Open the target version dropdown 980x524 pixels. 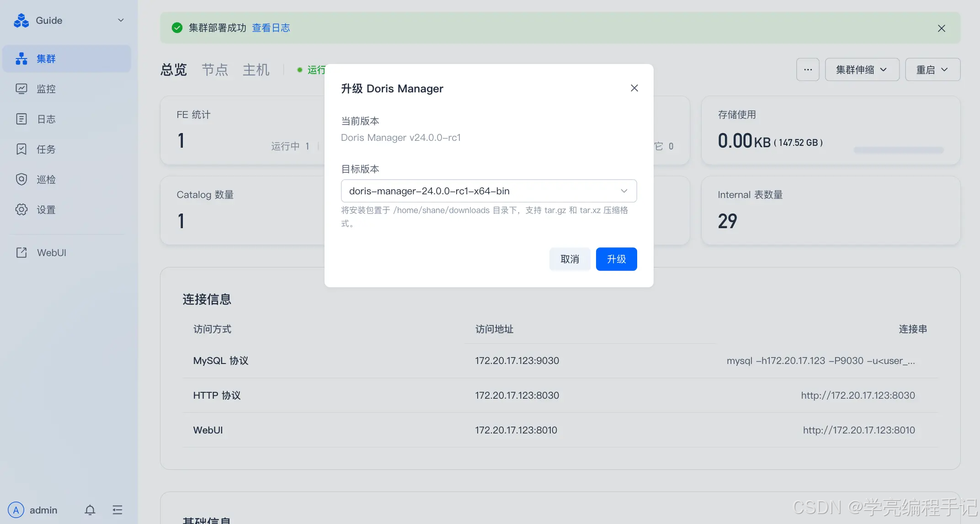tap(623, 191)
